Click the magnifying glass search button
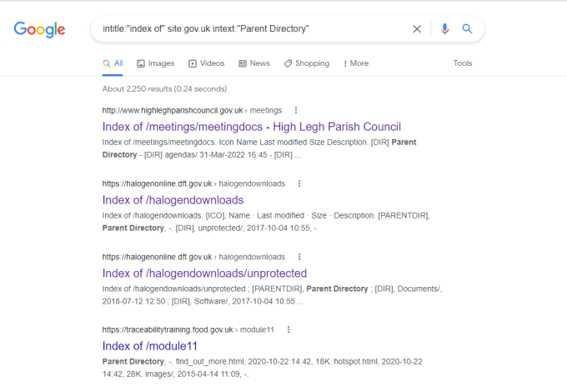 pos(467,29)
